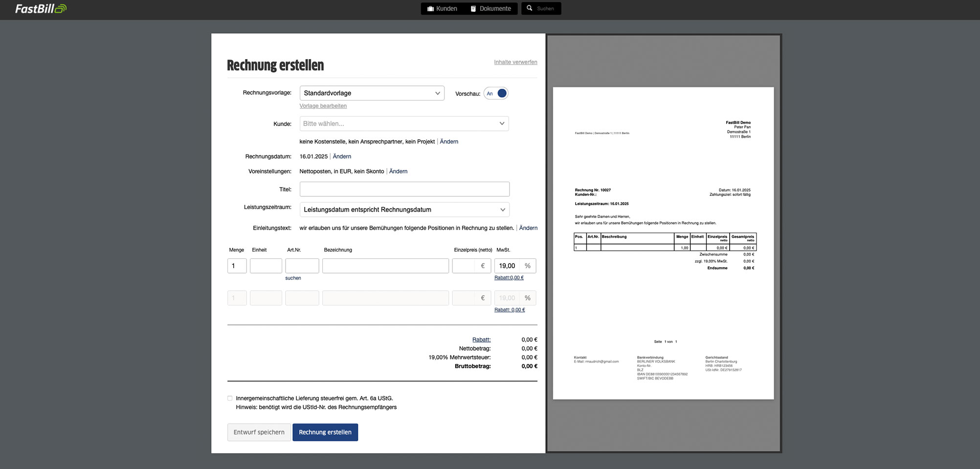980x469 pixels.
Task: Click the Einheit field in second row
Action: click(x=266, y=298)
